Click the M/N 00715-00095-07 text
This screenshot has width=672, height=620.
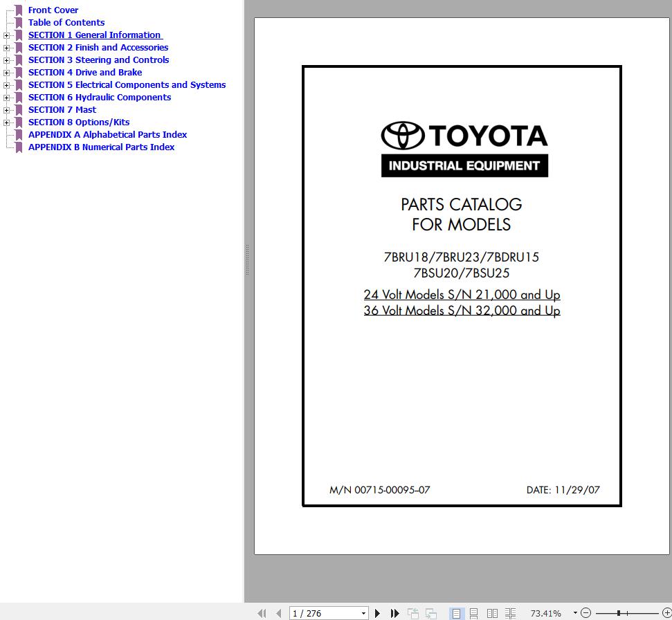coord(379,490)
